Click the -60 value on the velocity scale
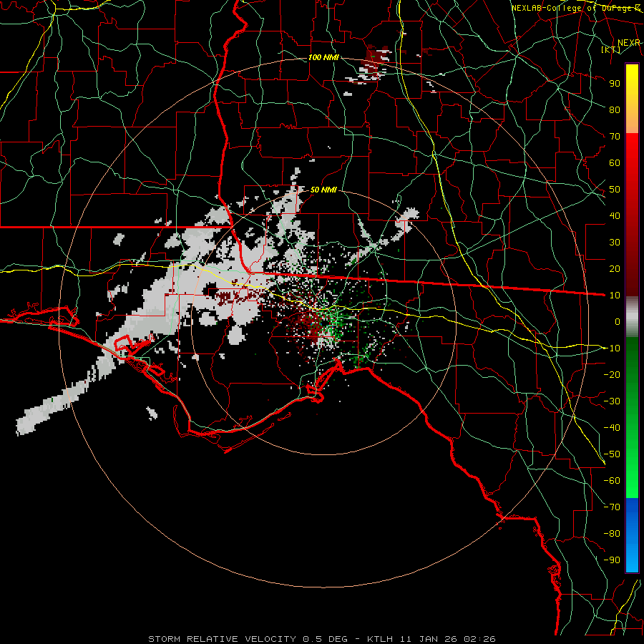Image resolution: width=644 pixels, height=644 pixels. (x=612, y=481)
